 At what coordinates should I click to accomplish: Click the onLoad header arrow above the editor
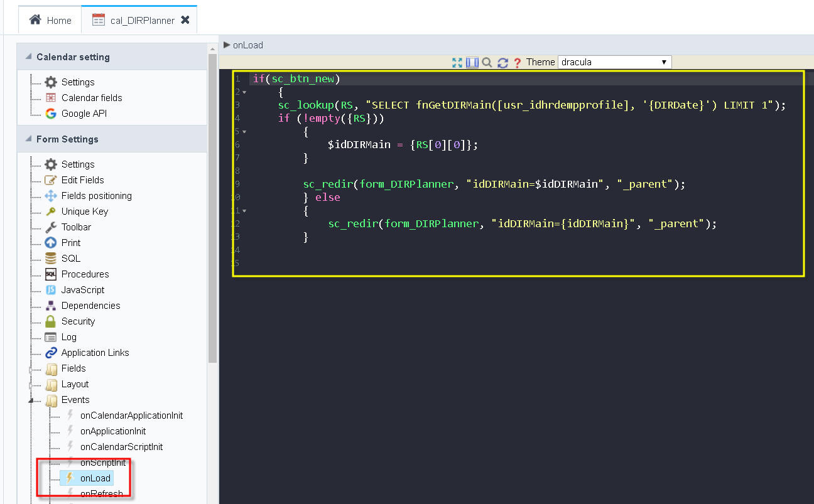tap(227, 45)
